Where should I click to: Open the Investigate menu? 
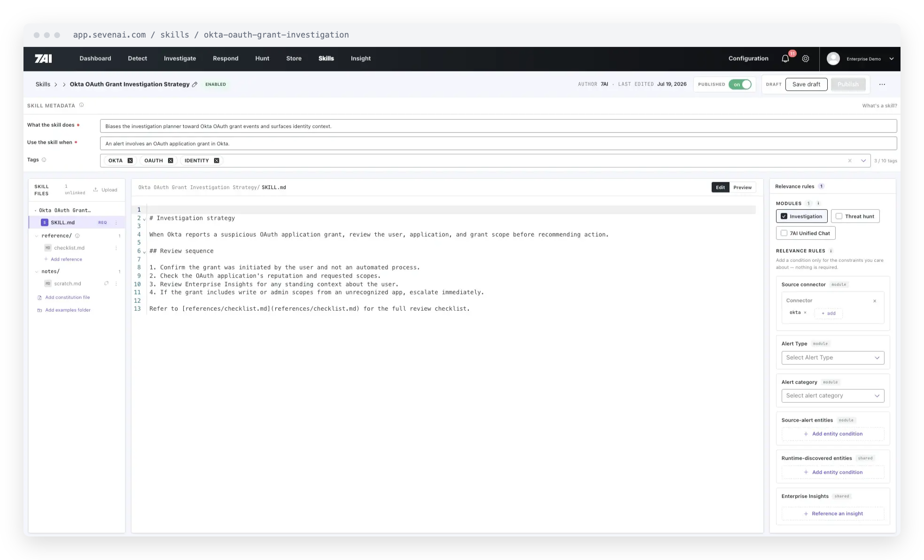pos(180,59)
